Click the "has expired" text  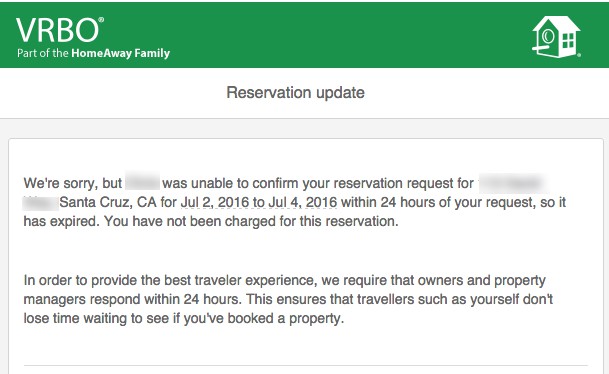click(x=60, y=221)
